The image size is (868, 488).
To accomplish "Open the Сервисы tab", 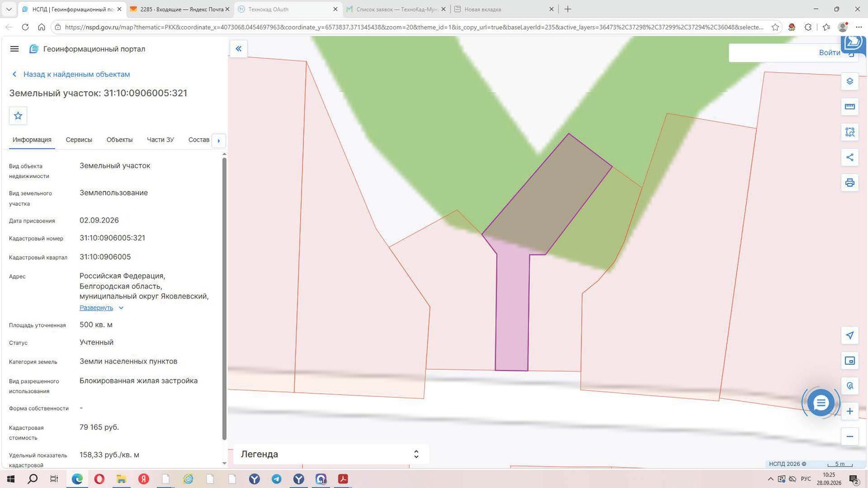I will coord(79,140).
